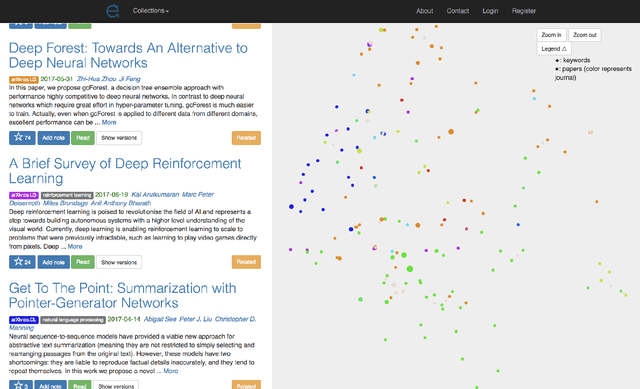Expand the Reinforcement Learning survey abstract with More

(x=75, y=247)
